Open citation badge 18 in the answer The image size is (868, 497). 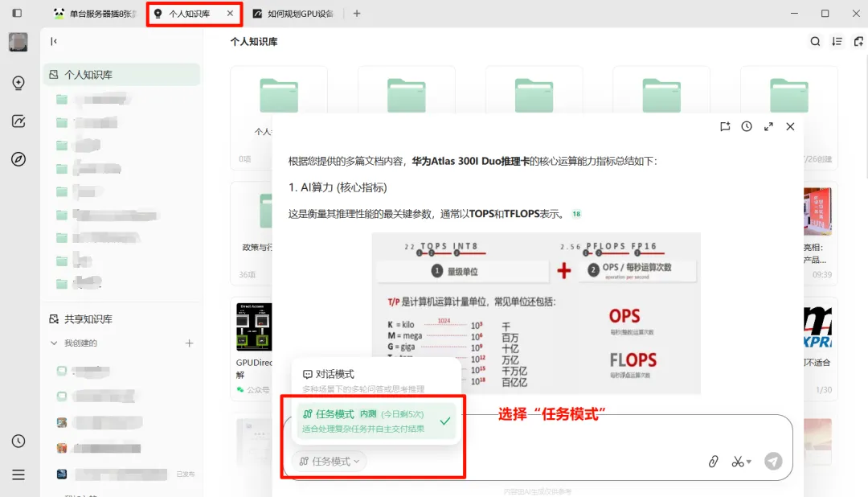[x=576, y=214]
